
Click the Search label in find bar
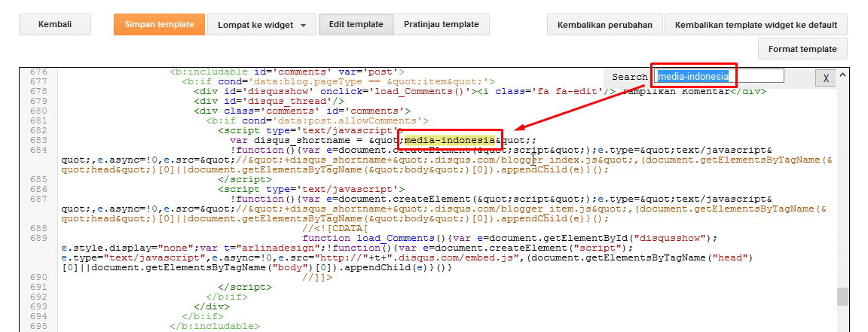[x=629, y=77]
